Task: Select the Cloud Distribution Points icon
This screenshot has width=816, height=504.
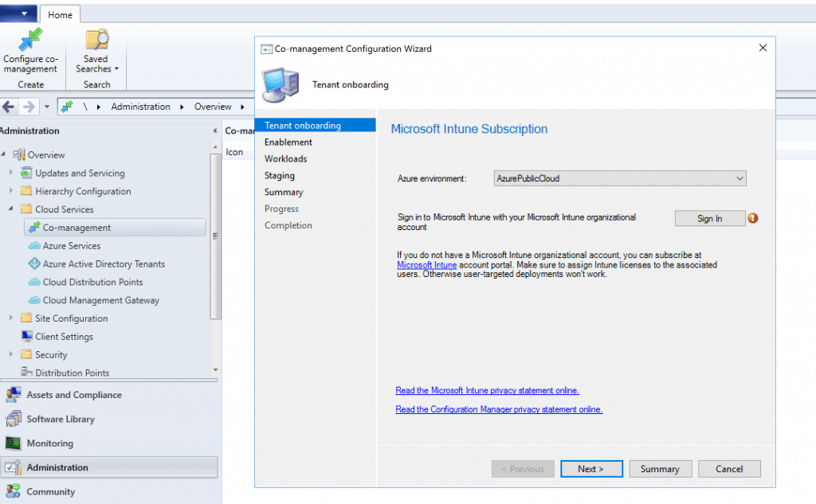Action: point(34,282)
